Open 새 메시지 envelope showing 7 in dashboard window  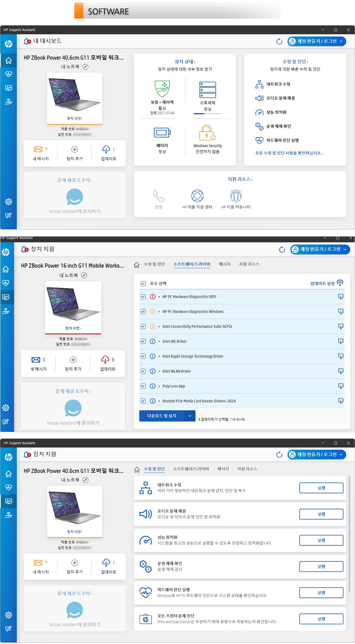(x=38, y=149)
